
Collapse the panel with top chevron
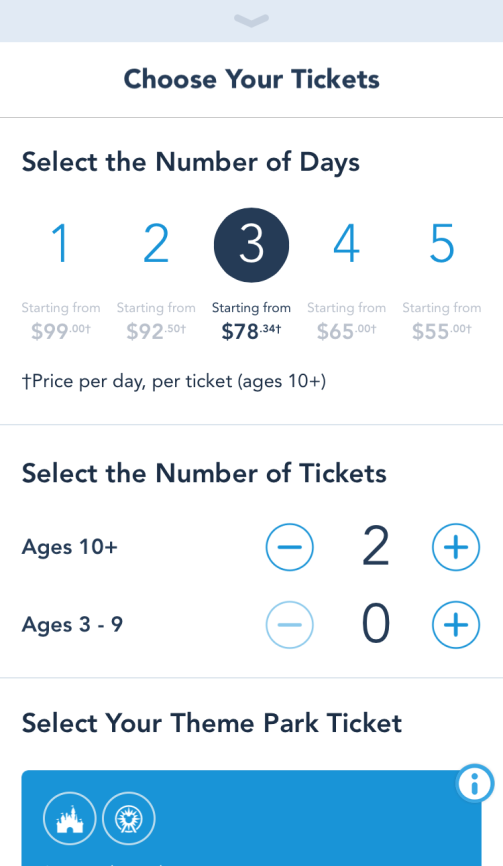tap(251, 20)
